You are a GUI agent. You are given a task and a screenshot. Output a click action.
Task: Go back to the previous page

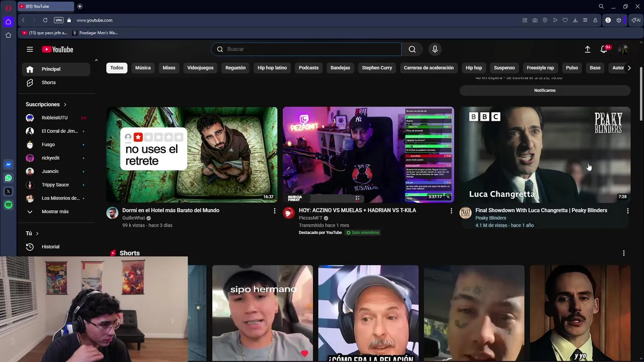pyautogui.click(x=23, y=20)
